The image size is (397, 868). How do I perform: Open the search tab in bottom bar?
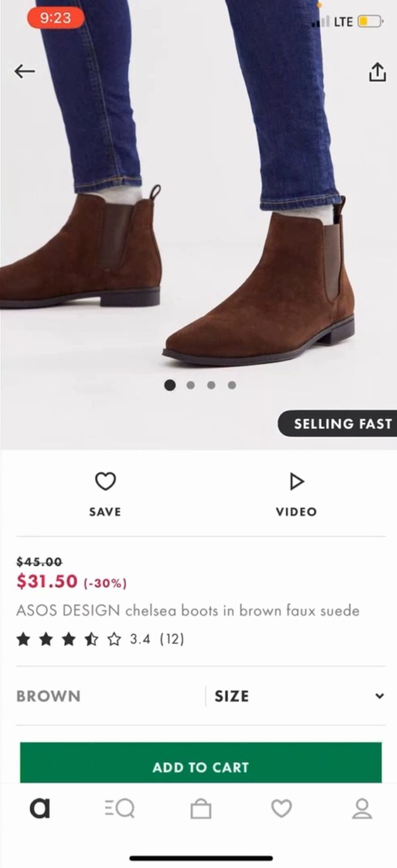point(120,809)
